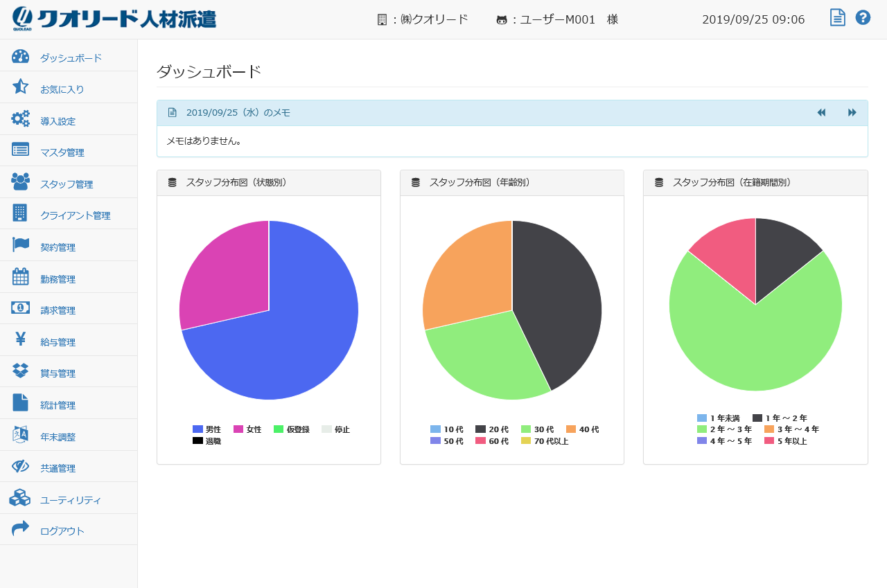Image resolution: width=887 pixels, height=588 pixels.
Task: Click the building icon for クライアント管理
Action: coord(20,213)
